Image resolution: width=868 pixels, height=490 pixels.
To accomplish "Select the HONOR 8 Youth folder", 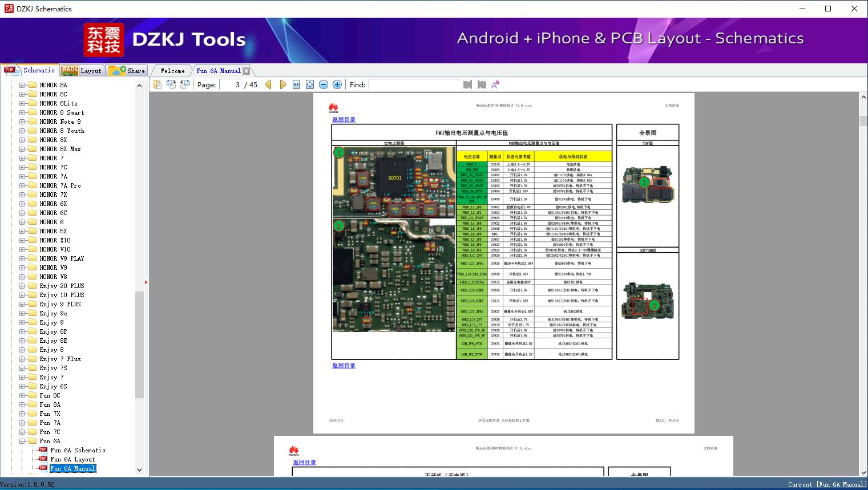I will pos(62,131).
